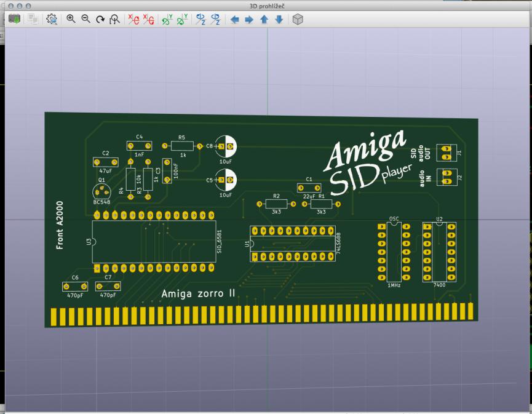This screenshot has height=414, width=532.
Task: Rotate X clockwise with first red icon
Action: (x=133, y=20)
